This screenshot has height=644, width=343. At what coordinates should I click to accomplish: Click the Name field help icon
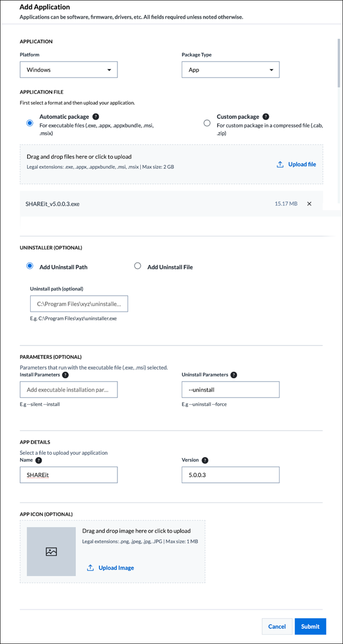[38, 460]
